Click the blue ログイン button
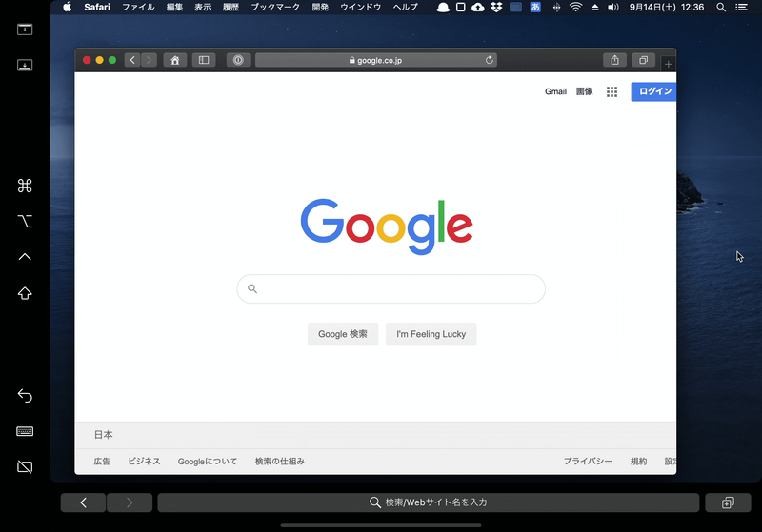Image resolution: width=762 pixels, height=532 pixels. tap(653, 91)
